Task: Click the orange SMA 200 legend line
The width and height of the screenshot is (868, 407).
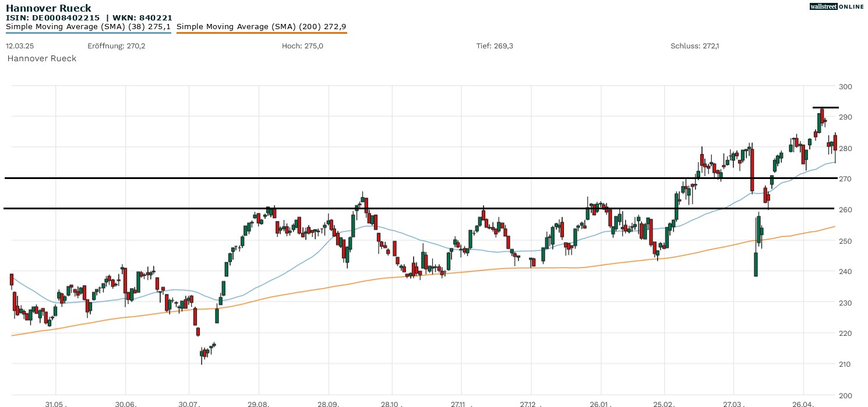Action: (x=262, y=33)
